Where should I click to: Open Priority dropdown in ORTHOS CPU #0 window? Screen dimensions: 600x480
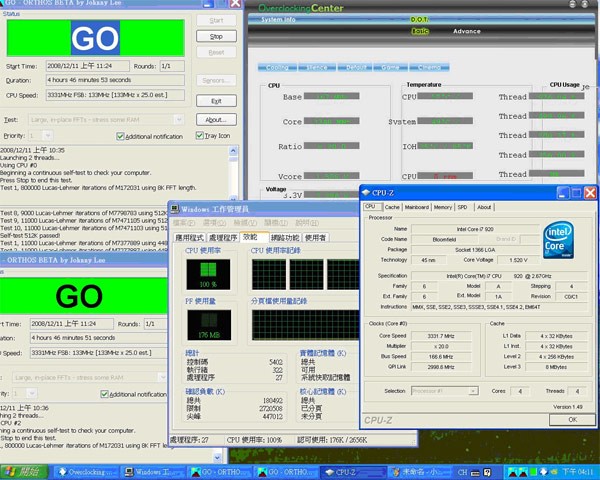47,136
